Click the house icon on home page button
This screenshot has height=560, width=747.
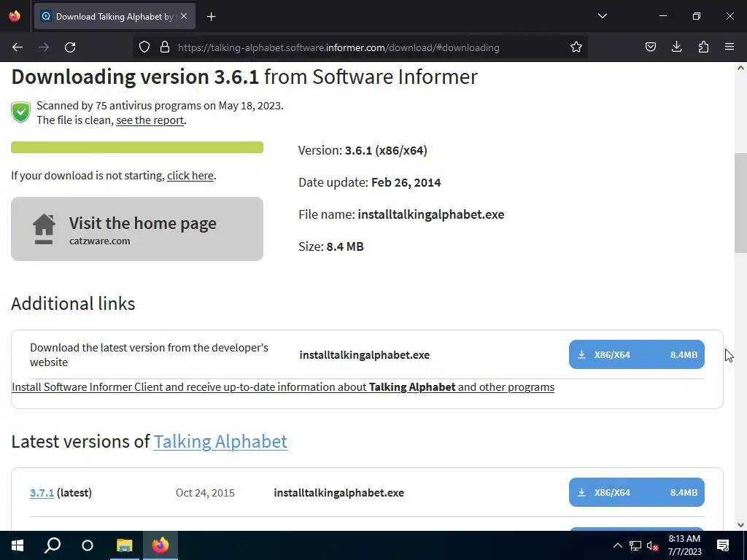coord(44,229)
